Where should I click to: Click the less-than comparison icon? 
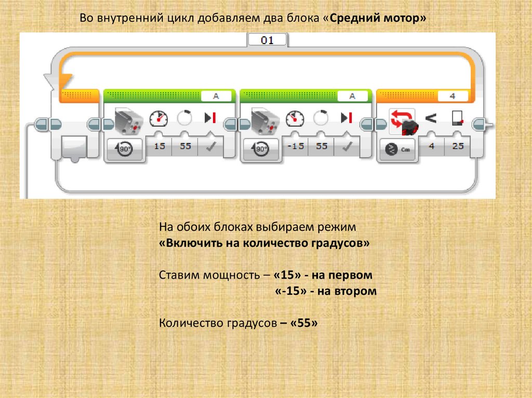click(x=431, y=119)
